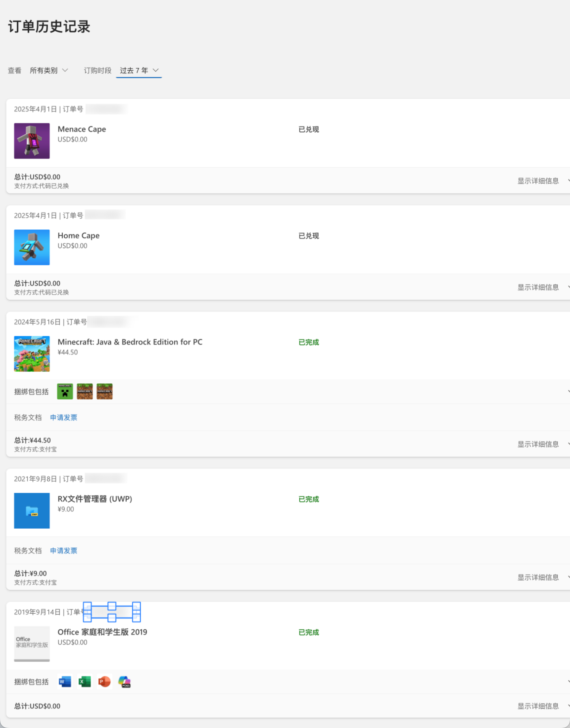570x728 pixels.
Task: Click the green Creeper bundle icon
Action: 65,391
